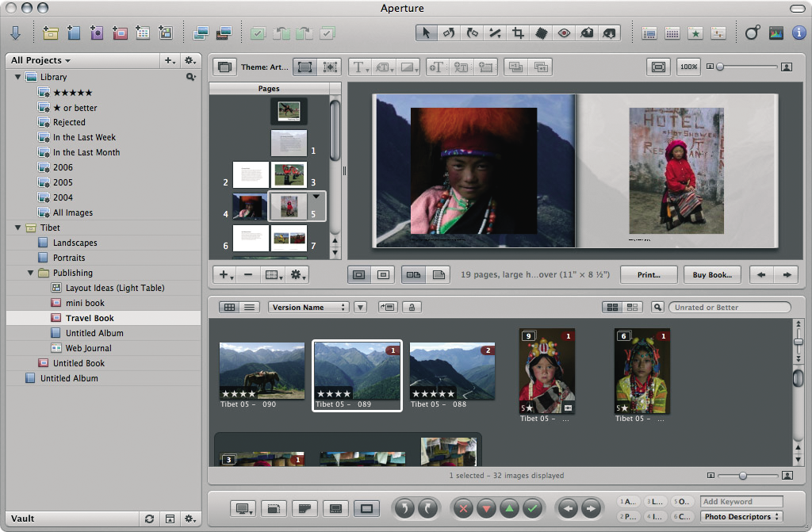Switch the browser to grid view

click(x=229, y=307)
